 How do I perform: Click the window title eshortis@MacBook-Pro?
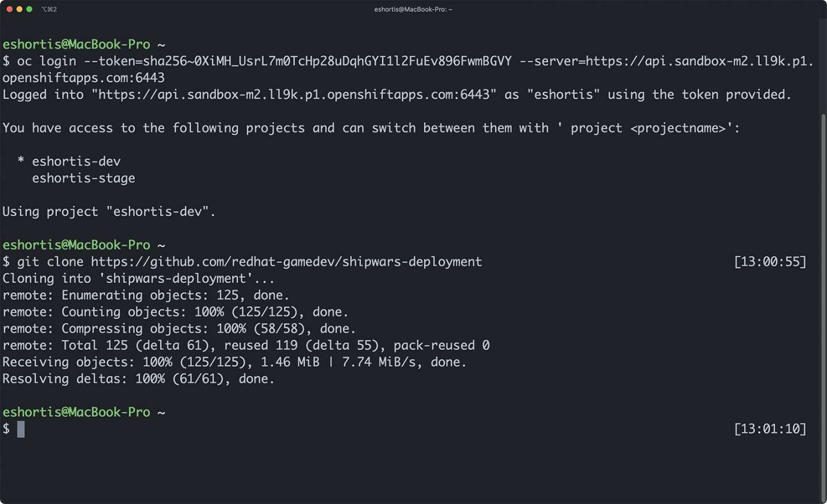pos(413,9)
